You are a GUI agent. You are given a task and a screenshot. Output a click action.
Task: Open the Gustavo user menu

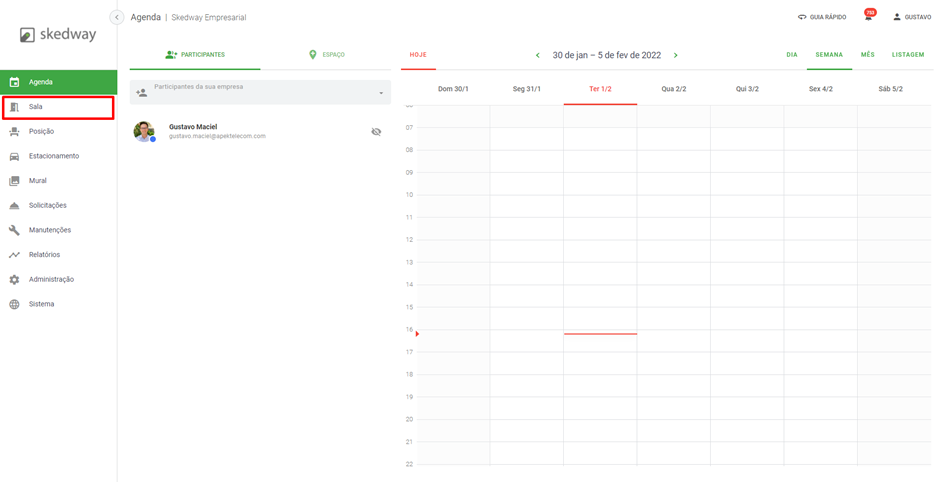[x=911, y=17]
